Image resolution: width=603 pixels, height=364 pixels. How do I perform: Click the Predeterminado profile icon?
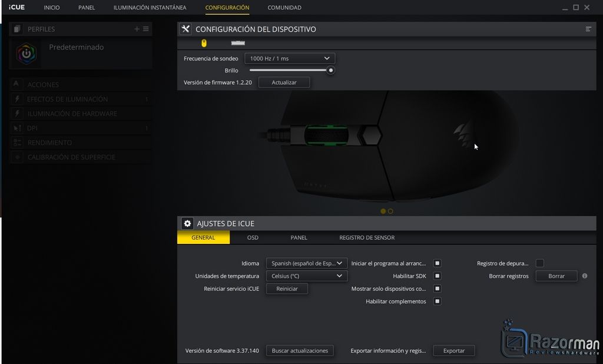pyautogui.click(x=26, y=54)
